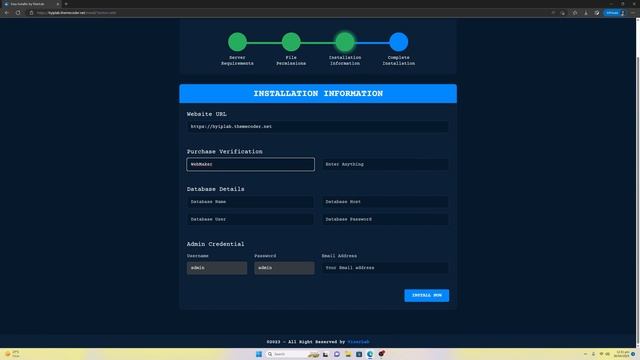Click the Database Host field

pyautogui.click(x=385, y=202)
